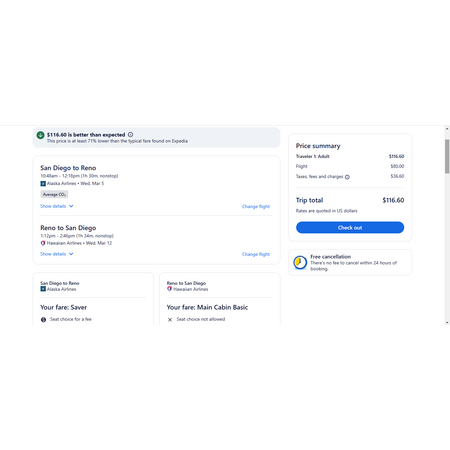Expand Show details for San Diego to Reno

click(57, 206)
